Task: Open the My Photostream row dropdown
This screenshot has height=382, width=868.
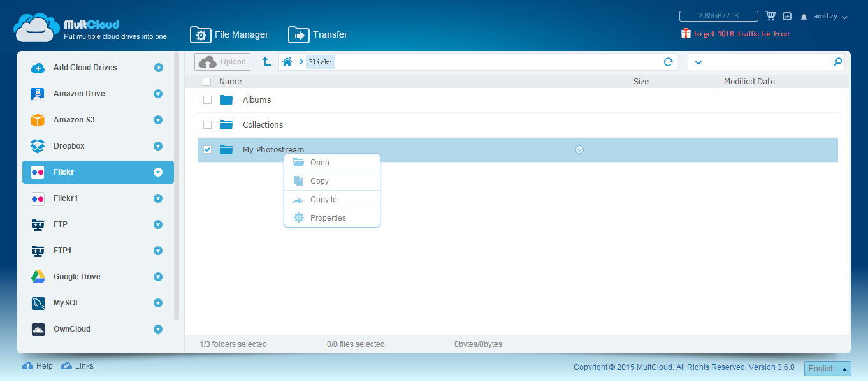Action: pos(579,150)
